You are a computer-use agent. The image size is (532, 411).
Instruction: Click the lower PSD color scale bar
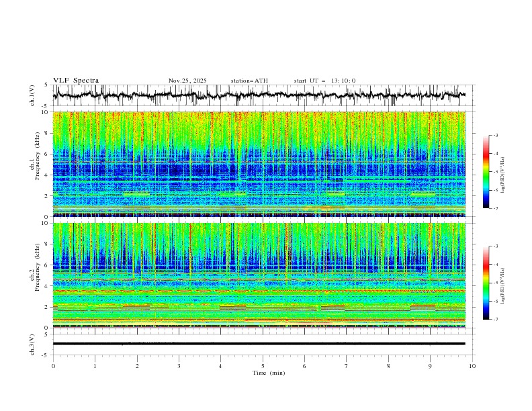pyautogui.click(x=486, y=283)
